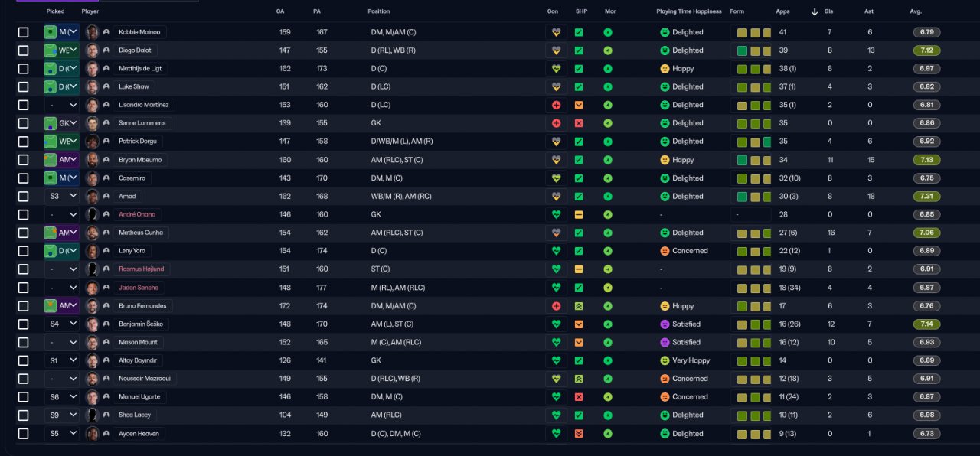Image resolution: width=980 pixels, height=456 pixels.
Task: Click Altay Bayındır's Very Happy face icon
Action: coord(665,360)
